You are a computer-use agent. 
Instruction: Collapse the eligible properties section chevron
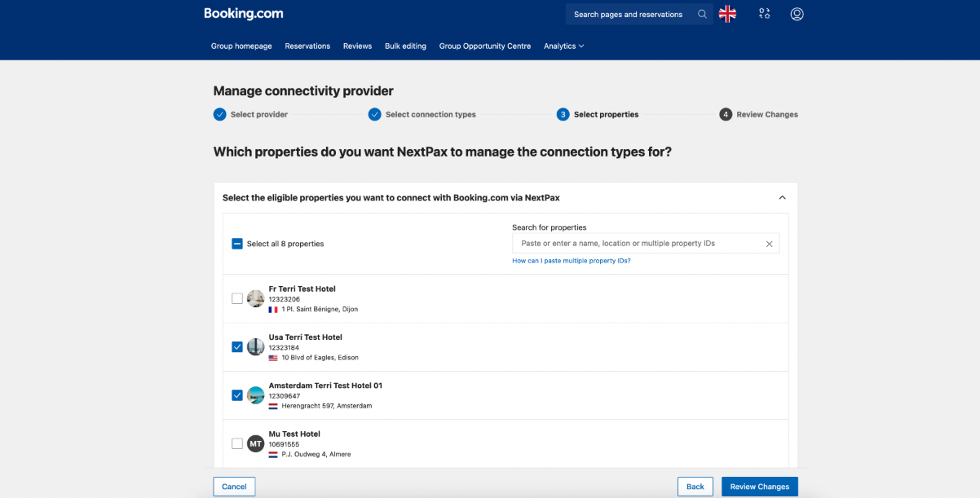pos(783,197)
